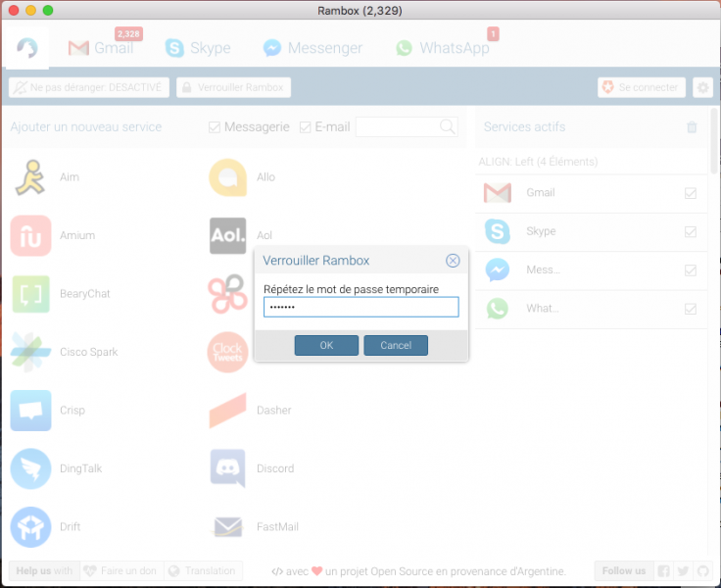The image size is (721, 588).
Task: Select the Cisco Spark service icon
Action: (x=30, y=353)
